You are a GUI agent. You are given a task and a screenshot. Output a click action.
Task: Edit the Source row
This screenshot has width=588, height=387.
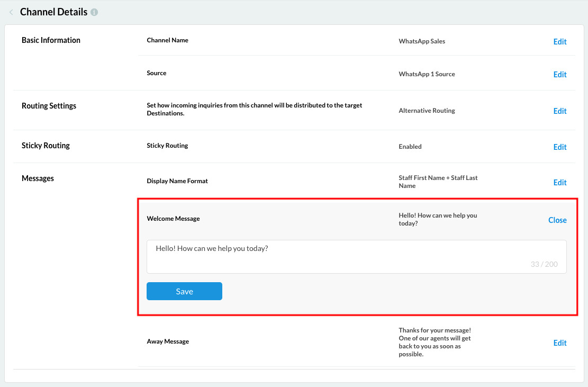point(560,74)
